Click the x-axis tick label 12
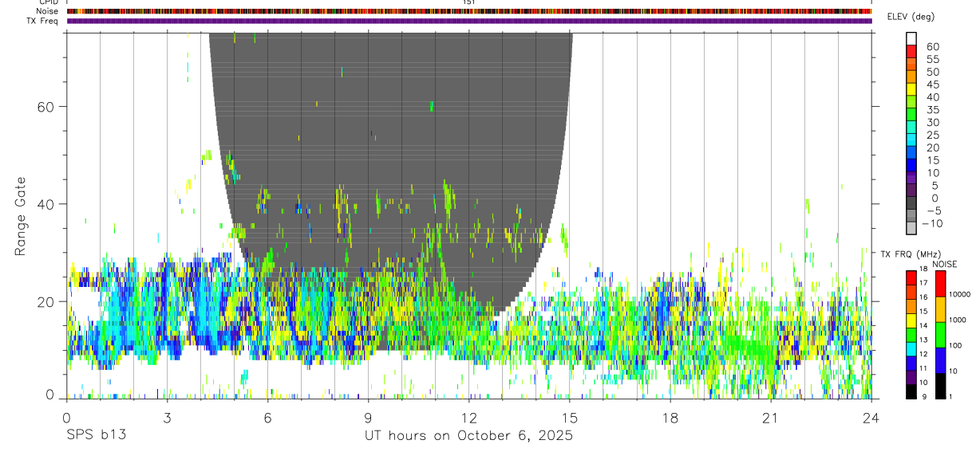980x452 pixels. (x=469, y=417)
